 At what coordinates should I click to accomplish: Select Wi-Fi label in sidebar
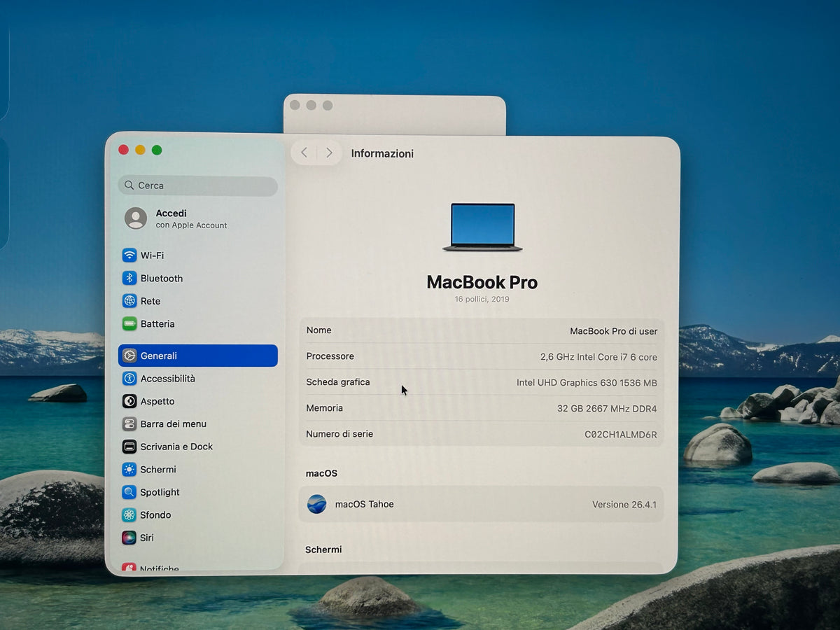[x=152, y=255]
